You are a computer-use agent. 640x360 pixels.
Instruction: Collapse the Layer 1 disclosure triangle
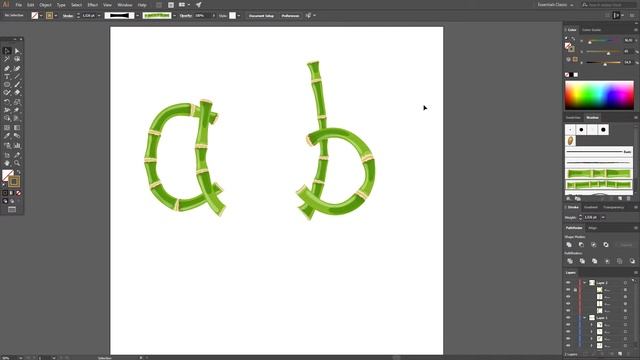pos(584,318)
